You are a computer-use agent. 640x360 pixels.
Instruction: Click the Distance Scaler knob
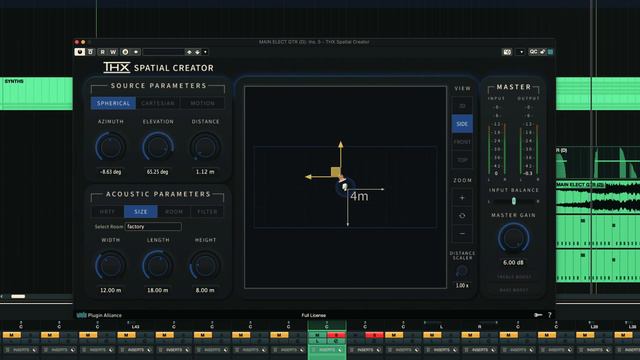(x=462, y=271)
